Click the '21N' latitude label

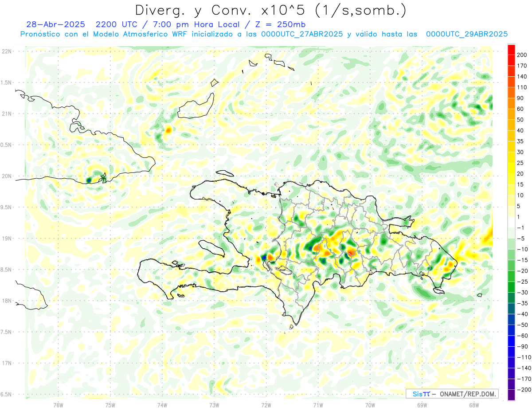pos(6,114)
